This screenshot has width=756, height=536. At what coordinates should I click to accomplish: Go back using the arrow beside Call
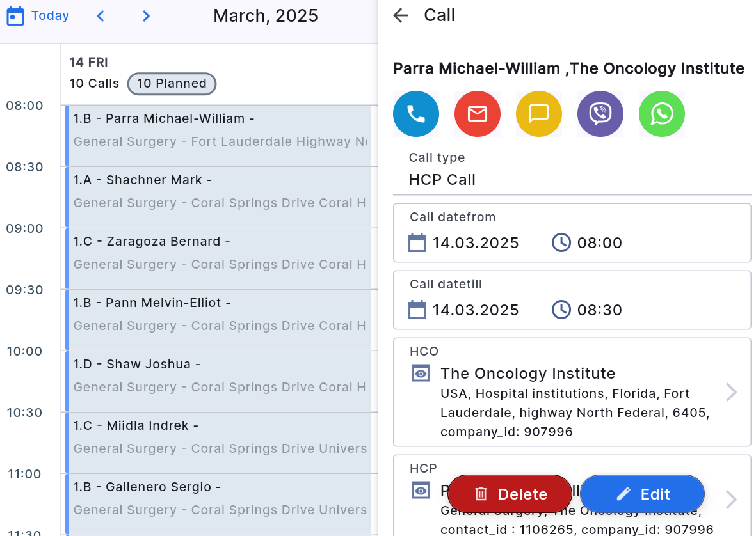[401, 15]
